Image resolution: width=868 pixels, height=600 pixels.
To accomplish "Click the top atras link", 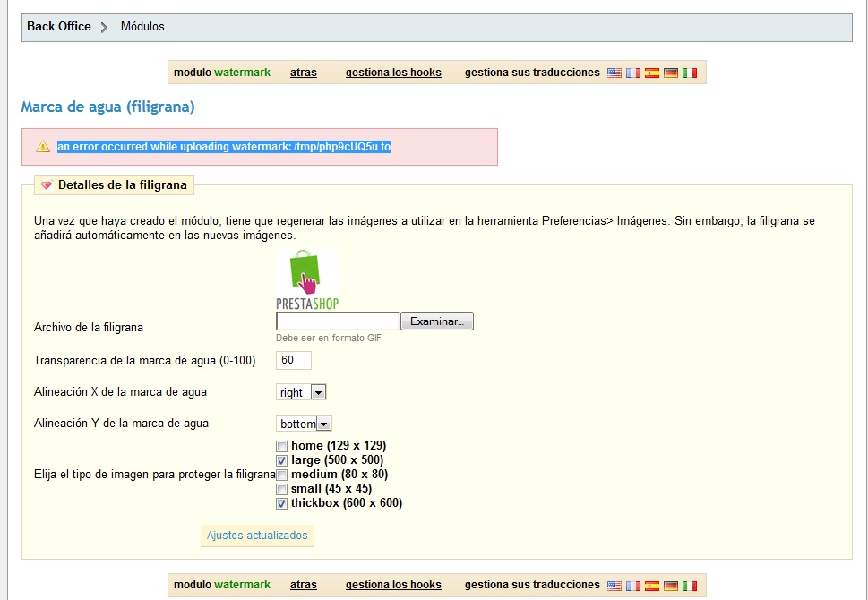I will (304, 73).
